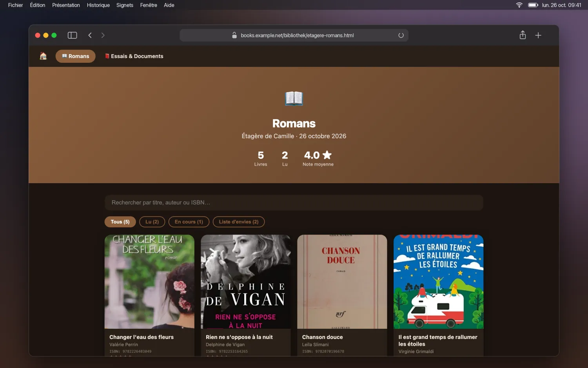Viewport: 588px width, 368px height.
Task: Click author name Delphine de Vigan
Action: (x=225, y=344)
